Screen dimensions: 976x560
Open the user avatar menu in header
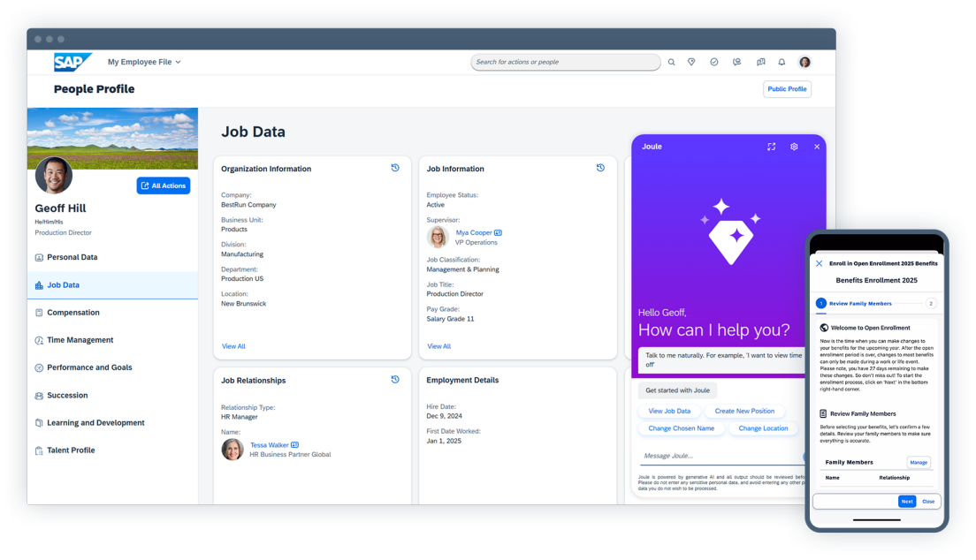click(x=804, y=62)
